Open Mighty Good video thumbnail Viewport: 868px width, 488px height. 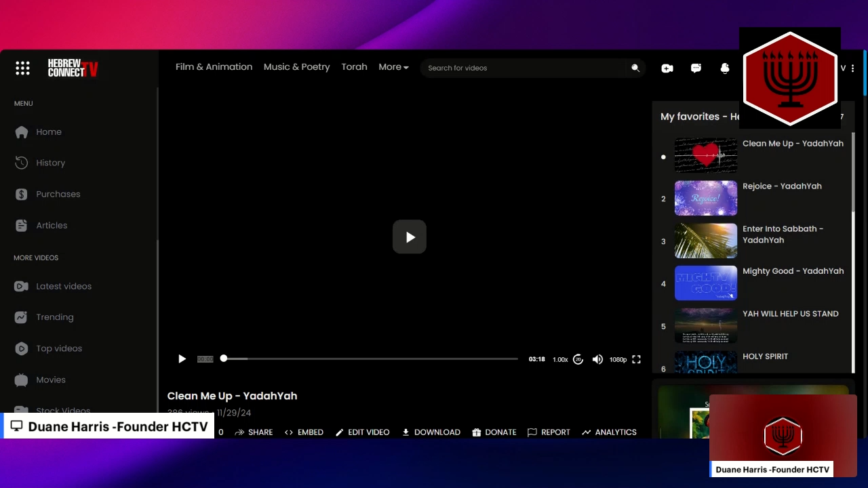(x=705, y=283)
